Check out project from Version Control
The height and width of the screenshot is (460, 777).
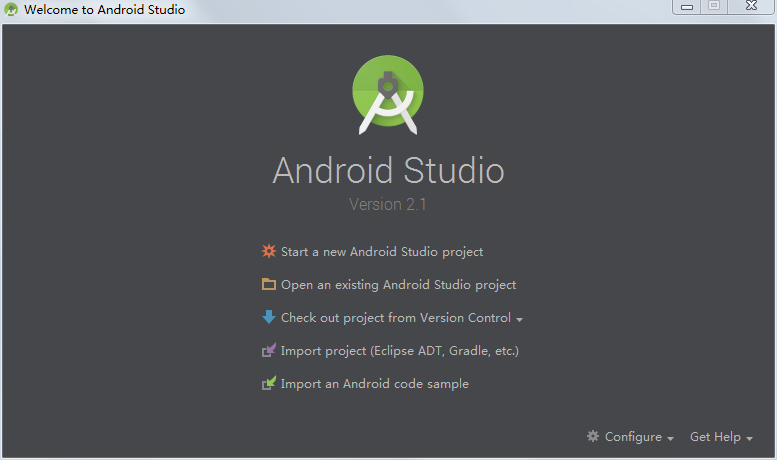pyautogui.click(x=395, y=318)
